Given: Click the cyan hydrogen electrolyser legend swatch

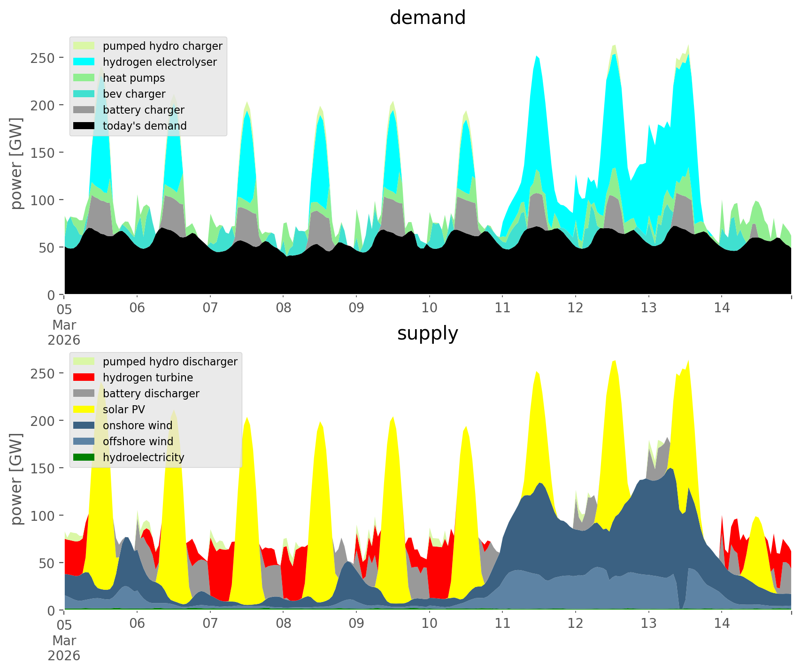Looking at the screenshot, I should (85, 62).
